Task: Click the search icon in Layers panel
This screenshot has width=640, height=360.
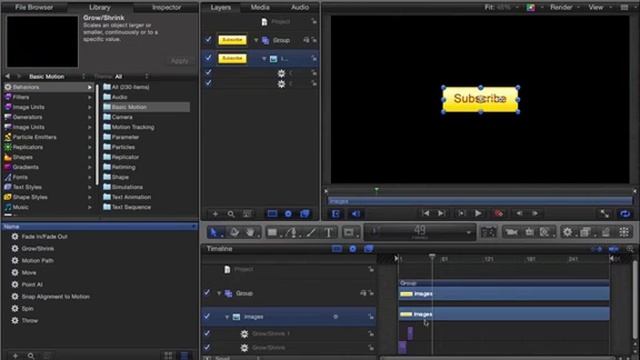Action: pyautogui.click(x=231, y=213)
